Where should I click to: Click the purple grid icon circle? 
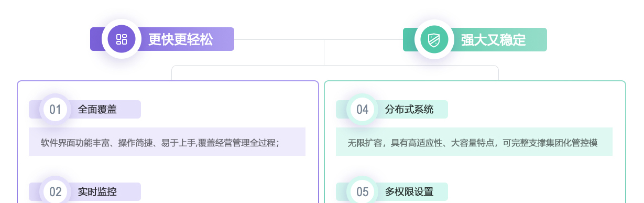pos(122,39)
